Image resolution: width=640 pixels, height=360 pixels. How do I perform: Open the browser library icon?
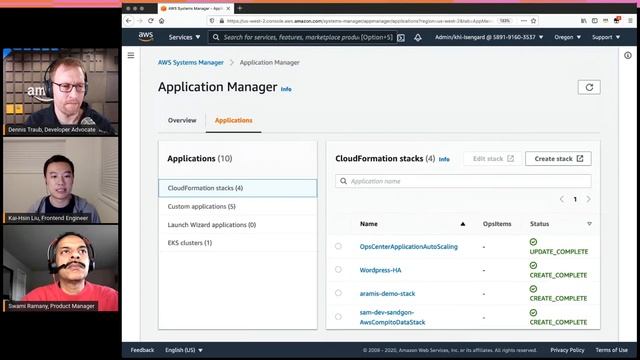coord(584,20)
